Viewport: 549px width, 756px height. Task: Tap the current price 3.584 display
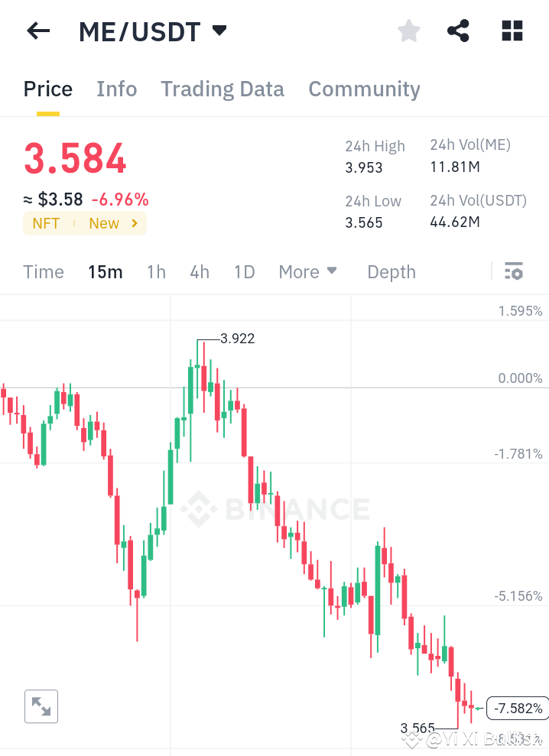(74, 159)
